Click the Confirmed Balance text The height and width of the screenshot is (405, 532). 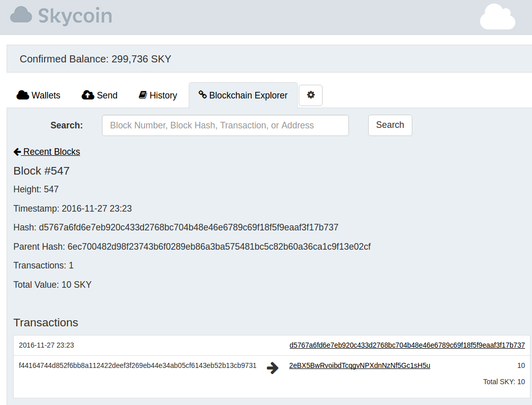[x=95, y=59]
